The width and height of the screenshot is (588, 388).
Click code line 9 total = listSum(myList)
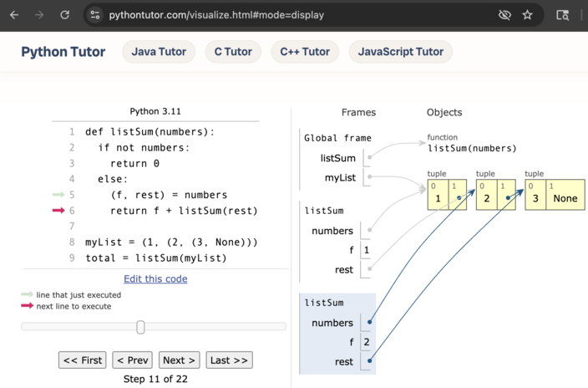click(156, 258)
